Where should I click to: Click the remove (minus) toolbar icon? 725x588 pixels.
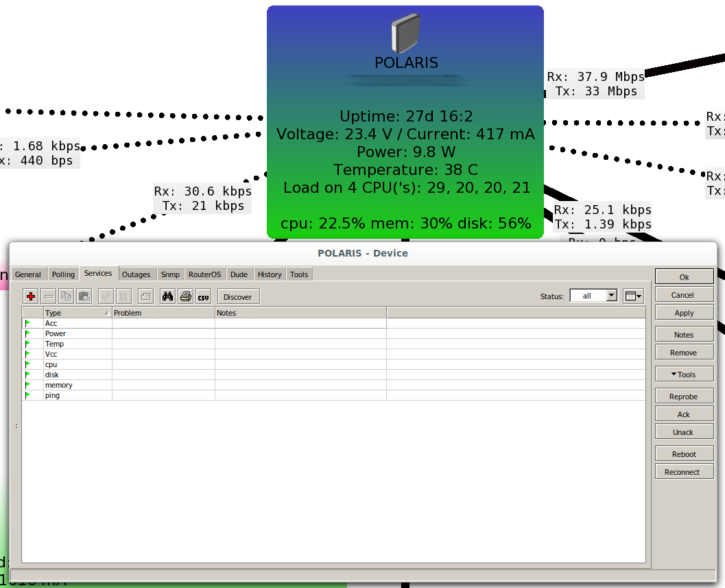pos(49,296)
